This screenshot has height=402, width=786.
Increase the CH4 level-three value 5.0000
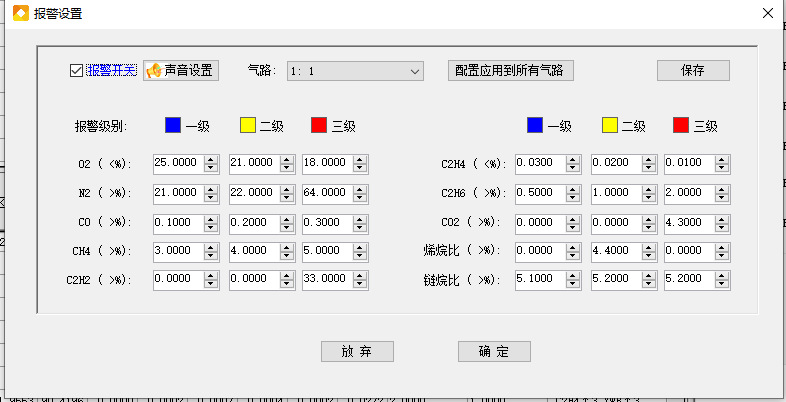pyautogui.click(x=360, y=248)
